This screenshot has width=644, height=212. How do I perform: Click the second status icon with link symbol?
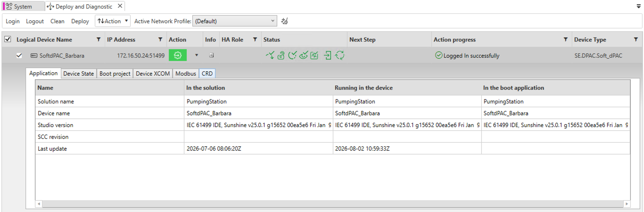pyautogui.click(x=281, y=55)
